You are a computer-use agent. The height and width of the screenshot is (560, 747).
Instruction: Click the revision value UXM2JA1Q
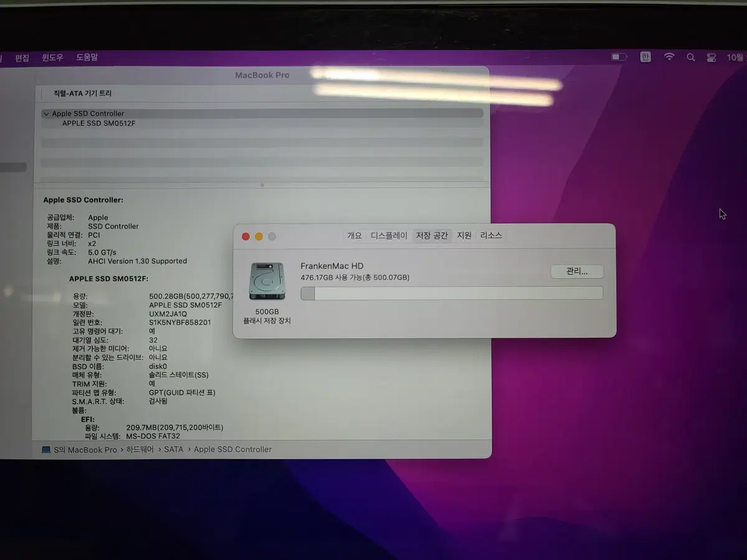(x=167, y=314)
